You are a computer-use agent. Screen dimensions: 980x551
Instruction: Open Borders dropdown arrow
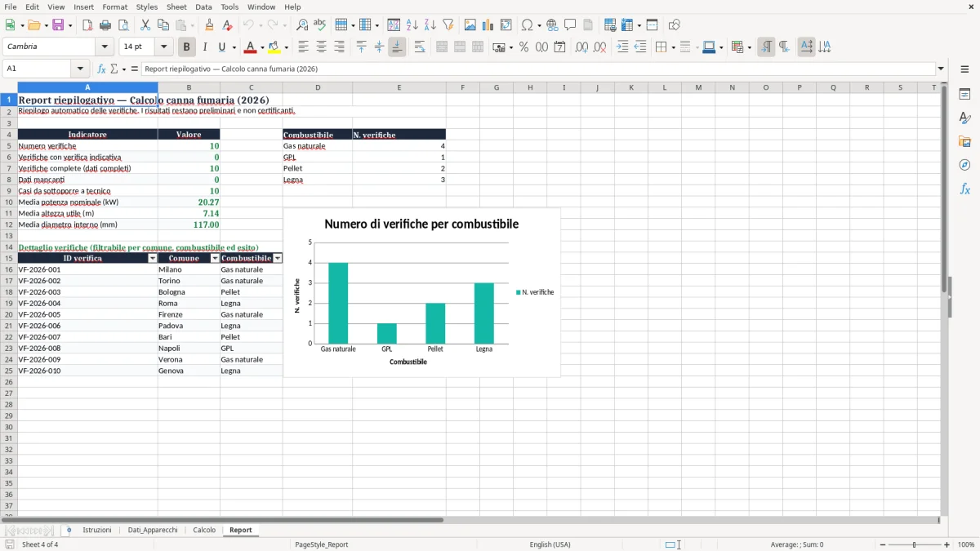[x=673, y=47]
